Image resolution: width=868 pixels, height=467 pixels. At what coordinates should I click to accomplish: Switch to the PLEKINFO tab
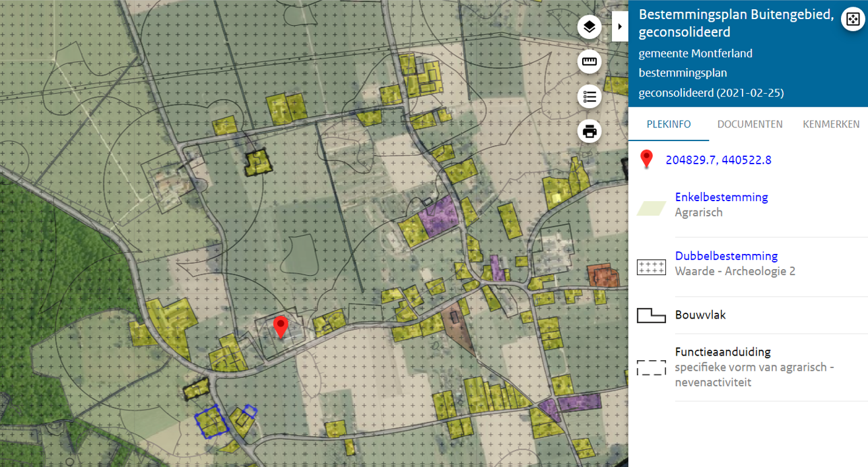tap(669, 124)
